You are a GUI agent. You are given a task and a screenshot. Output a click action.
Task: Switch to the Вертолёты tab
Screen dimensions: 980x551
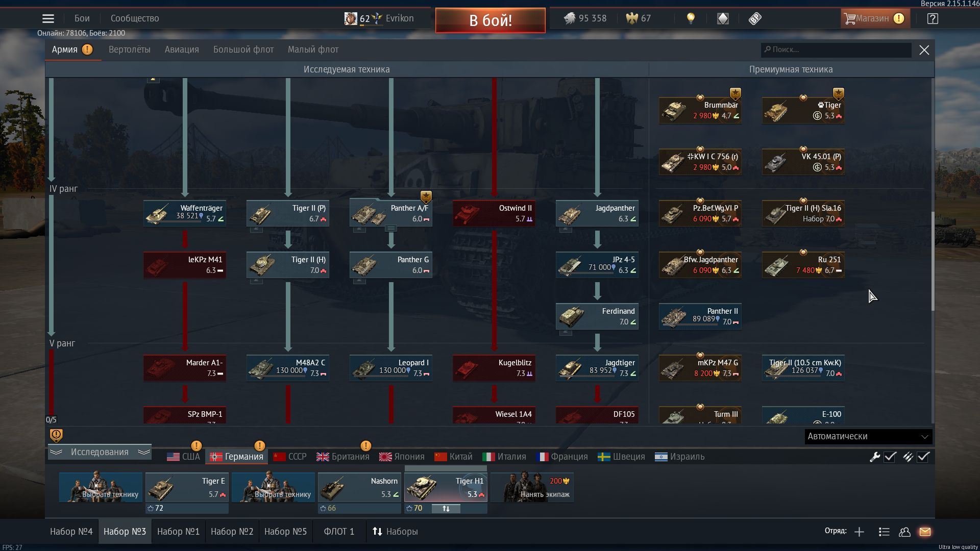[x=130, y=49]
